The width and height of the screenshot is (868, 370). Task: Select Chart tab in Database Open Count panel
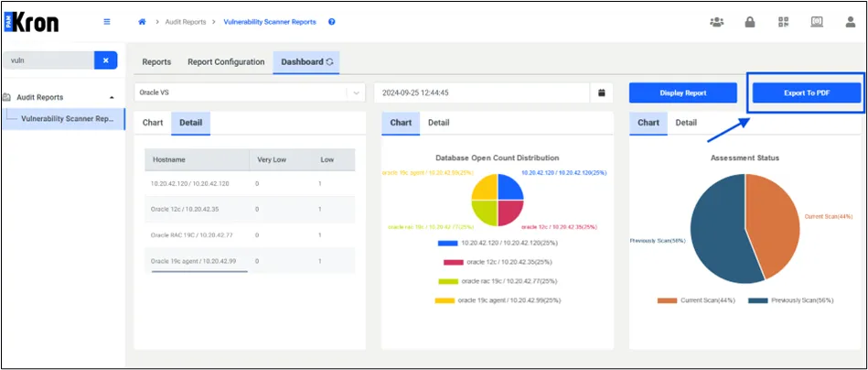401,123
